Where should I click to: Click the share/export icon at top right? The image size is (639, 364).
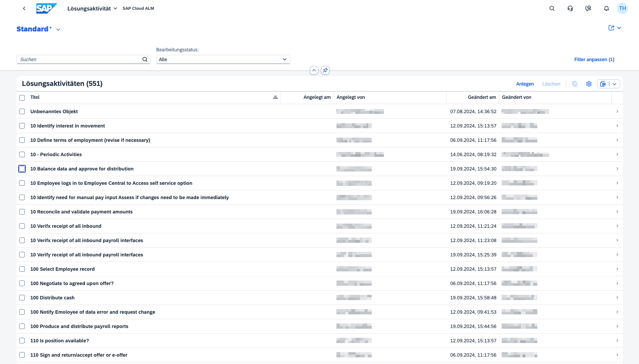[x=611, y=28]
